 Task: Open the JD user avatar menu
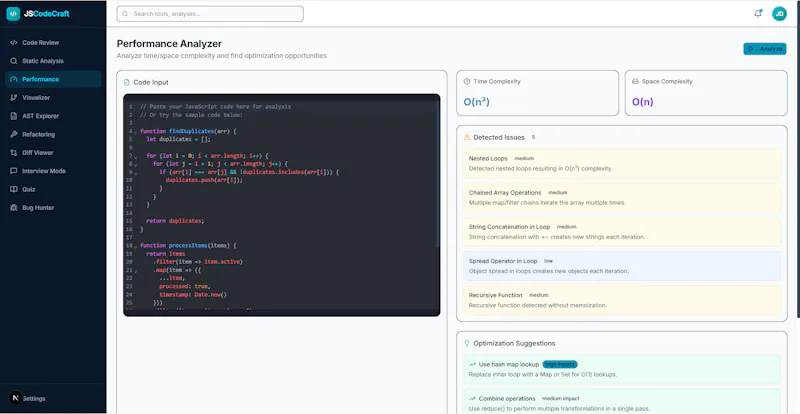(x=779, y=14)
